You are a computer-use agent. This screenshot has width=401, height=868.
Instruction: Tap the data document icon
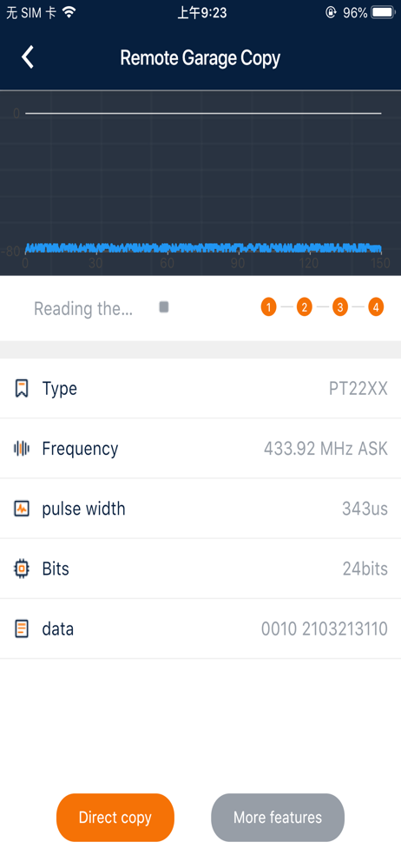pos(21,628)
